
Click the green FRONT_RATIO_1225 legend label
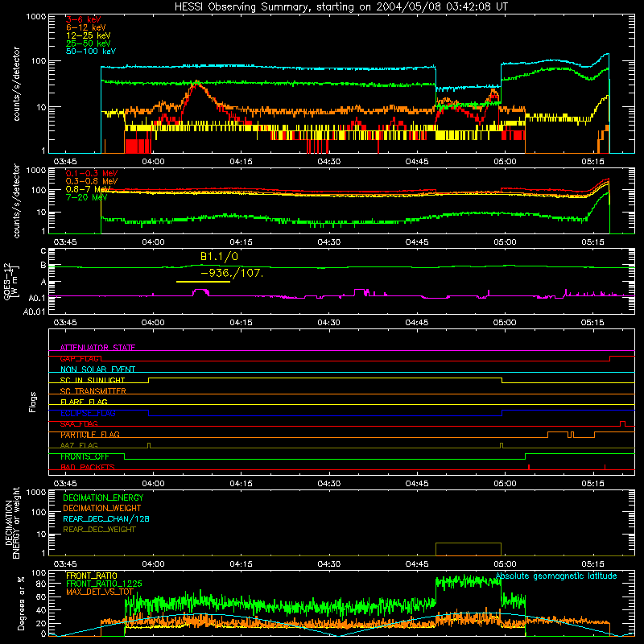(104, 584)
